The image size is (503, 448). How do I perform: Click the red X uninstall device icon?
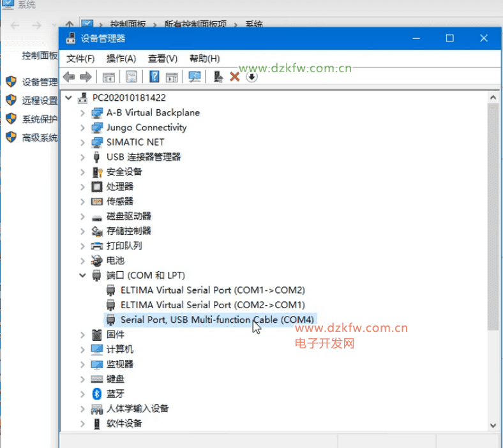234,77
